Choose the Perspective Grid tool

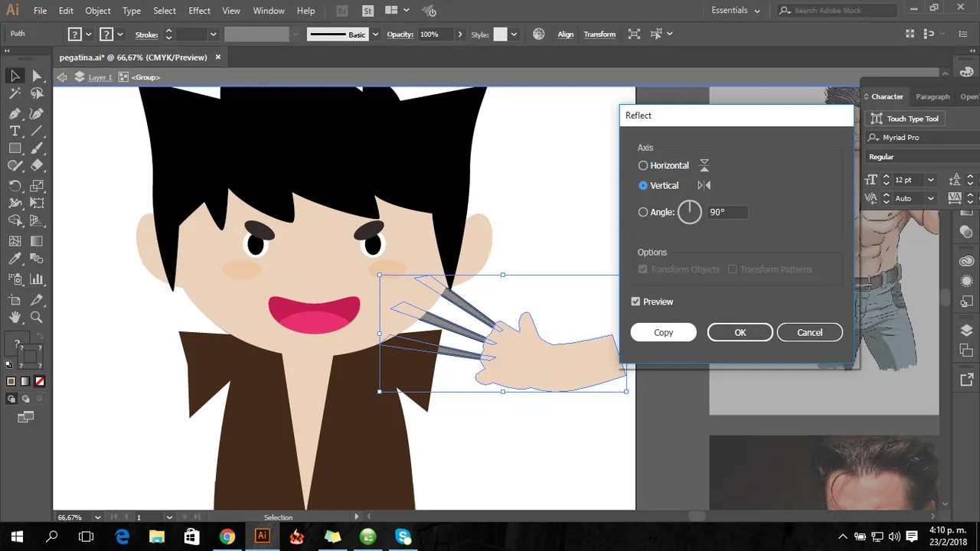pyautogui.click(x=37, y=221)
